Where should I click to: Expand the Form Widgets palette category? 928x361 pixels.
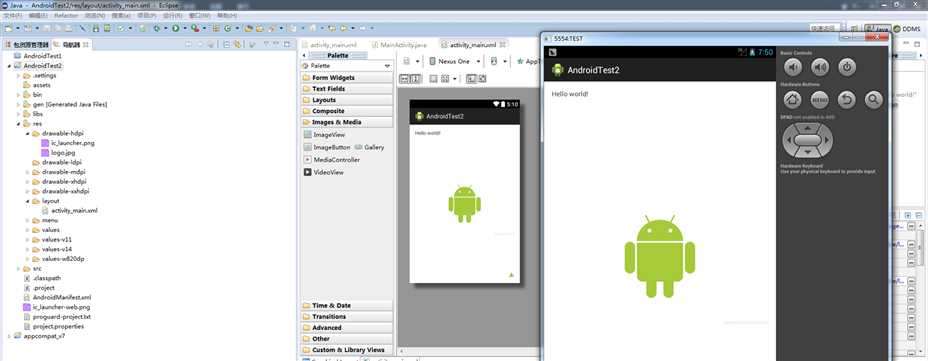(x=346, y=78)
